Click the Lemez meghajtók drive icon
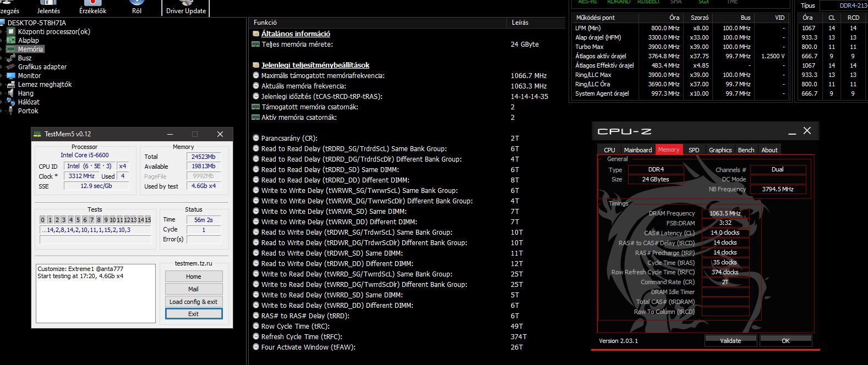The width and height of the screenshot is (868, 365). [10, 84]
